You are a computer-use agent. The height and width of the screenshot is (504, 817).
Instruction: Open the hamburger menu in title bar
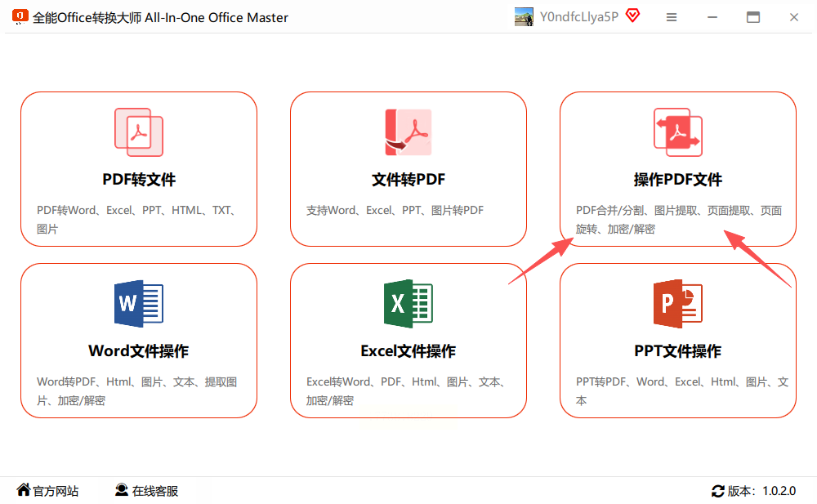672,17
